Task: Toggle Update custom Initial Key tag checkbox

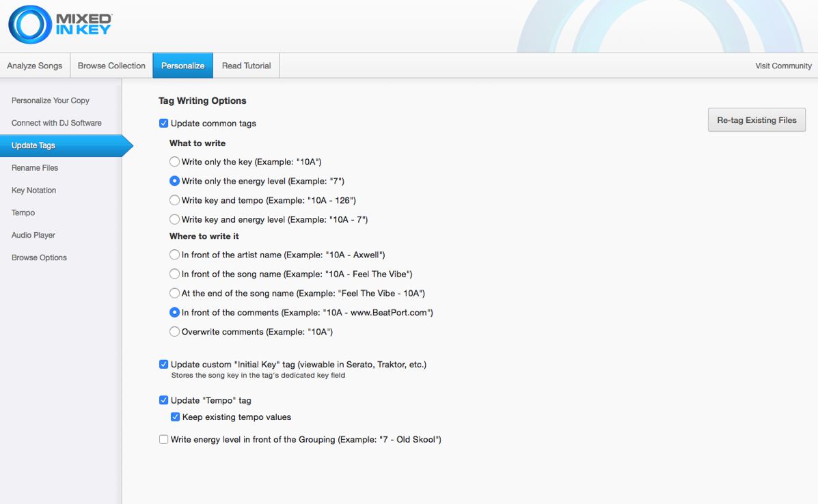Action: [x=163, y=365]
